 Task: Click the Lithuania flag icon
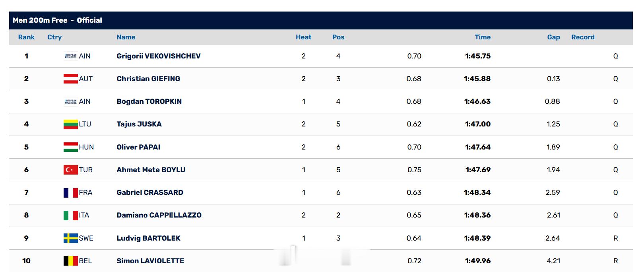click(x=71, y=124)
